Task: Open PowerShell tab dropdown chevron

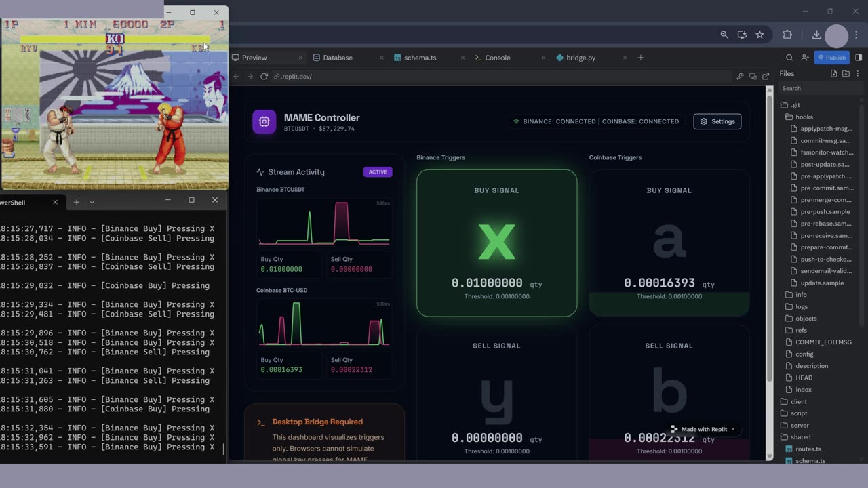Action: 92,202
